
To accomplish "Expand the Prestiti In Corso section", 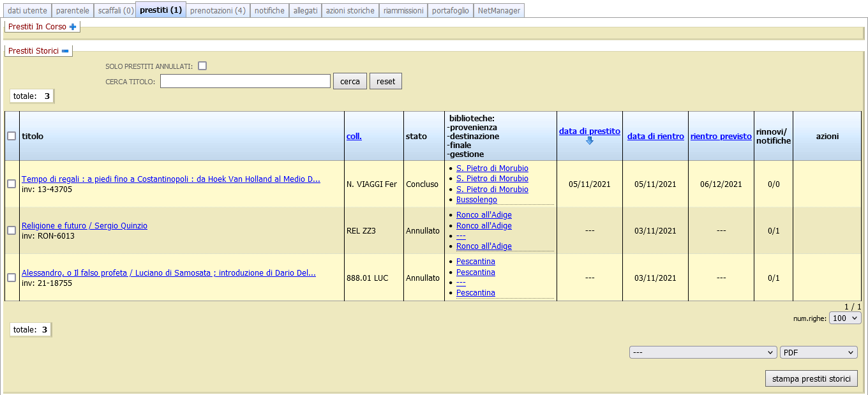I will coord(73,27).
